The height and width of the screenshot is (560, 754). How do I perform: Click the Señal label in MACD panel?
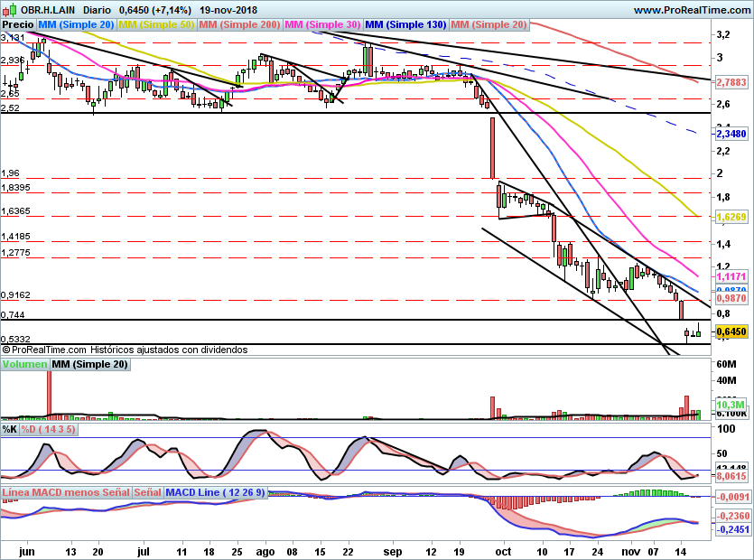[x=149, y=493]
